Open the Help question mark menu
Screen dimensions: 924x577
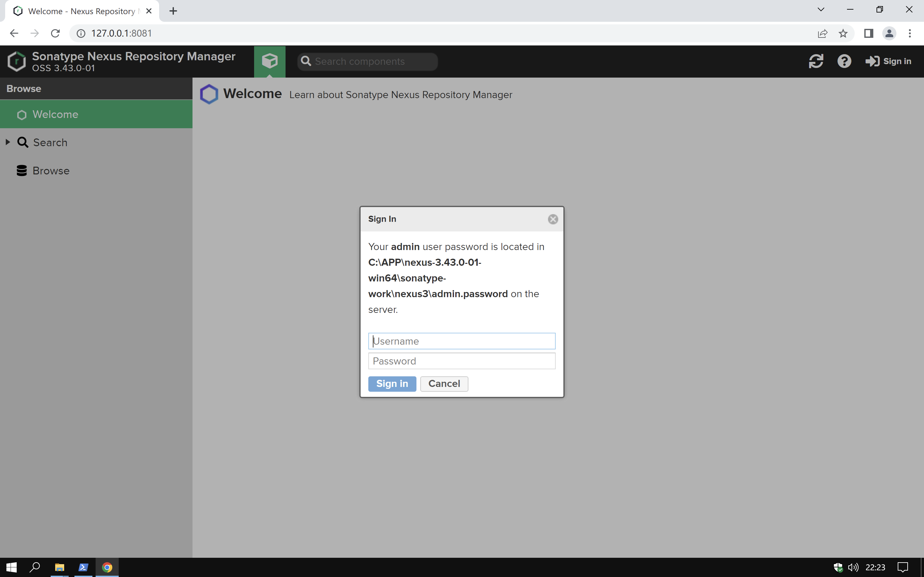click(x=844, y=61)
